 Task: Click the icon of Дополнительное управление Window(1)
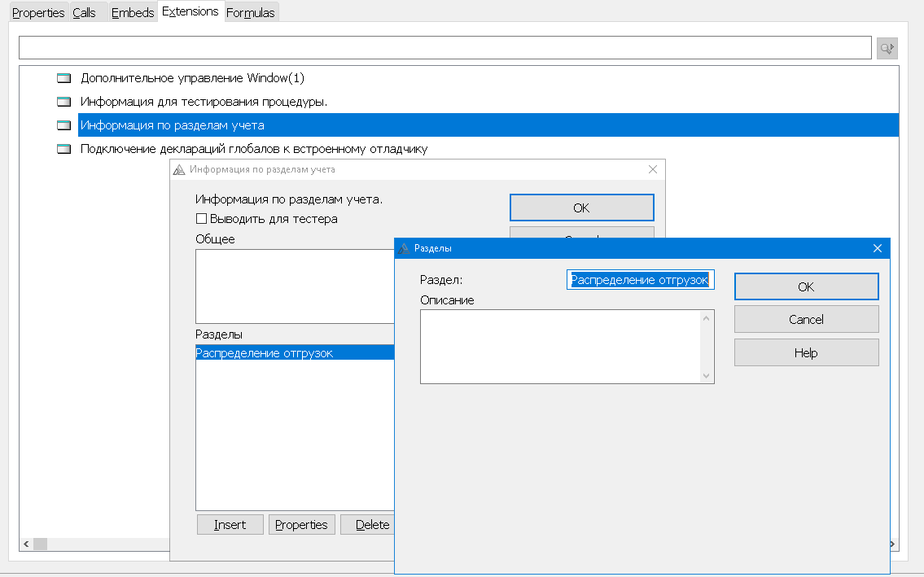64,79
